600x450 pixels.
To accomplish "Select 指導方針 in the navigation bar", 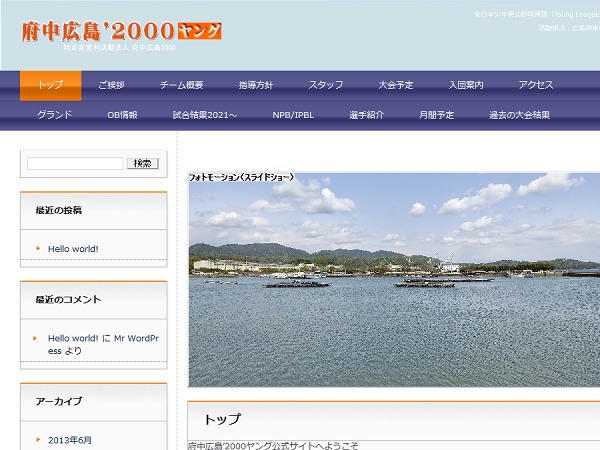I will [256, 85].
